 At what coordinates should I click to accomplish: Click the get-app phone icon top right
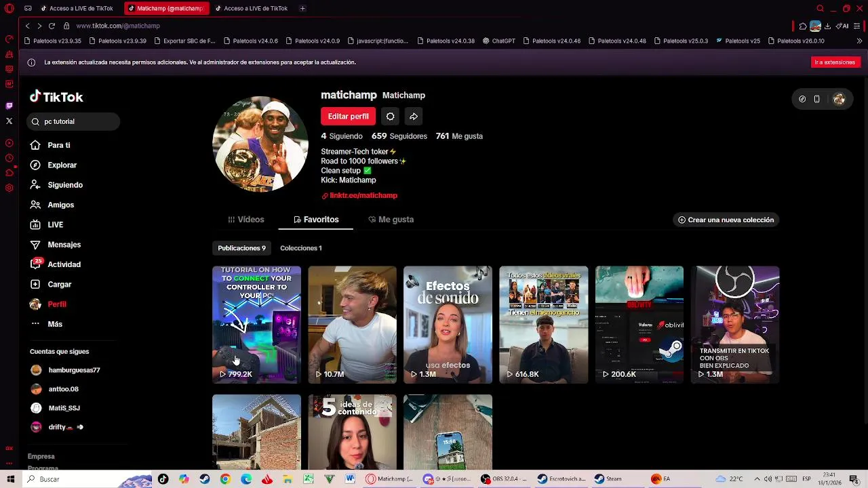click(816, 99)
